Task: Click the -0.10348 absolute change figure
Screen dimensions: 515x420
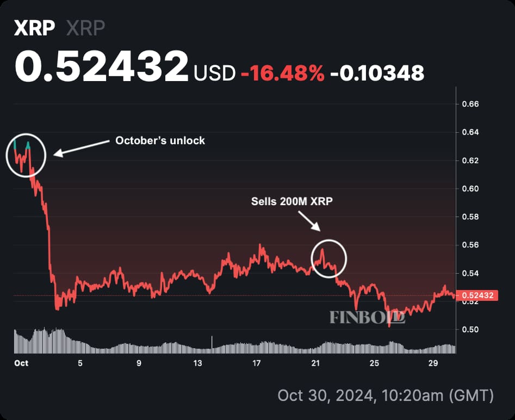Action: tap(377, 73)
